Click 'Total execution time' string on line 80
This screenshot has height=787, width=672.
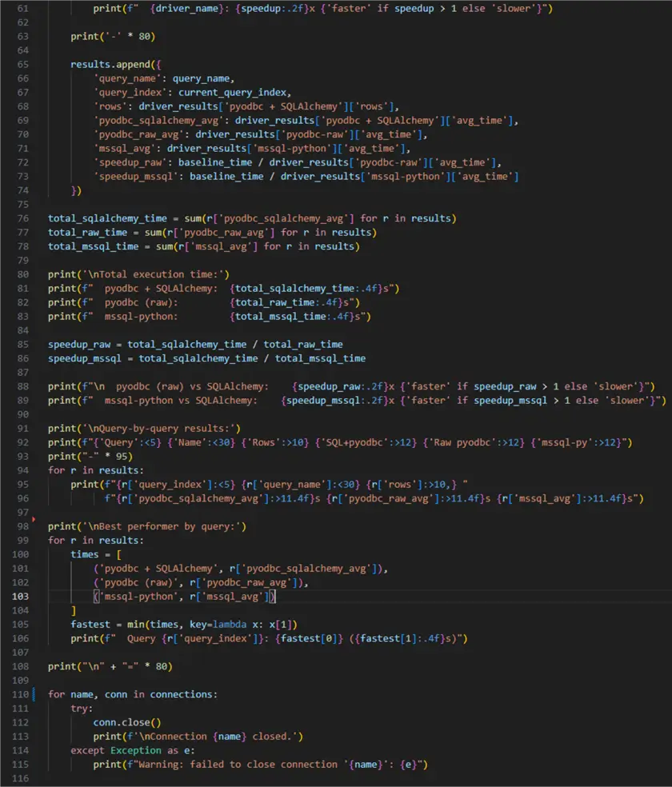[153, 274]
